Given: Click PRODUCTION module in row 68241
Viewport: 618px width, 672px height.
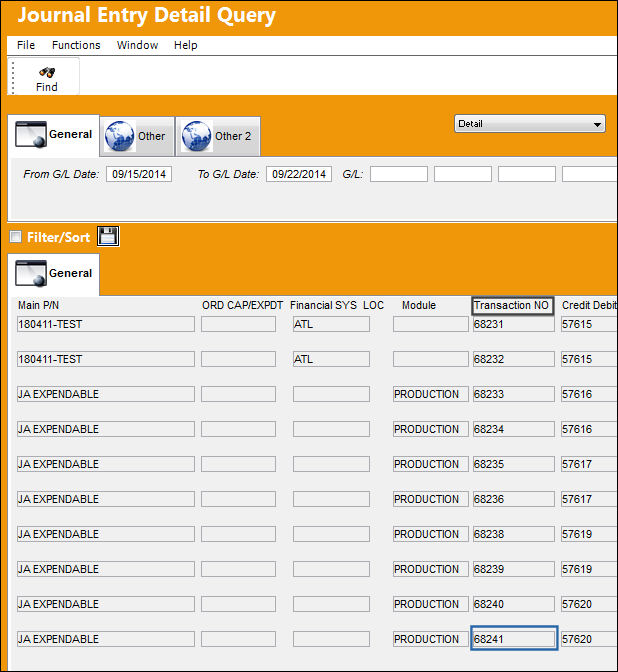Looking at the screenshot, I should pyautogui.click(x=431, y=639).
